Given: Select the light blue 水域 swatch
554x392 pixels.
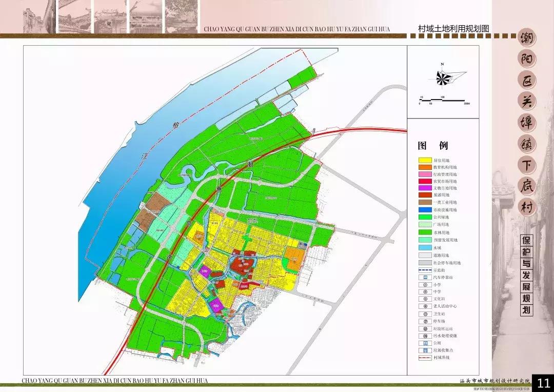Looking at the screenshot, I should [x=425, y=248].
